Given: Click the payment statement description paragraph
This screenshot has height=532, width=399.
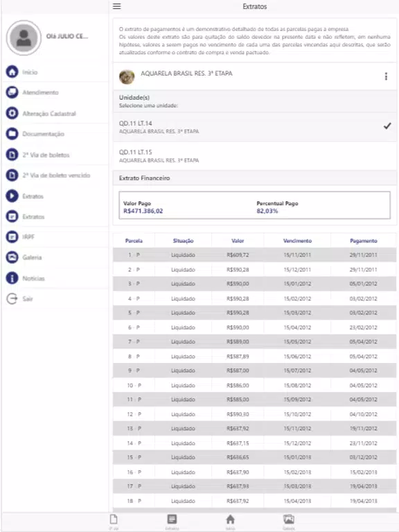Looking at the screenshot, I should click(x=254, y=41).
